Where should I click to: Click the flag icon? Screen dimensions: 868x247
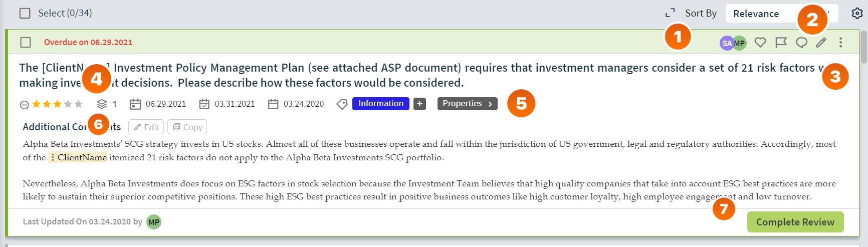[x=781, y=43]
